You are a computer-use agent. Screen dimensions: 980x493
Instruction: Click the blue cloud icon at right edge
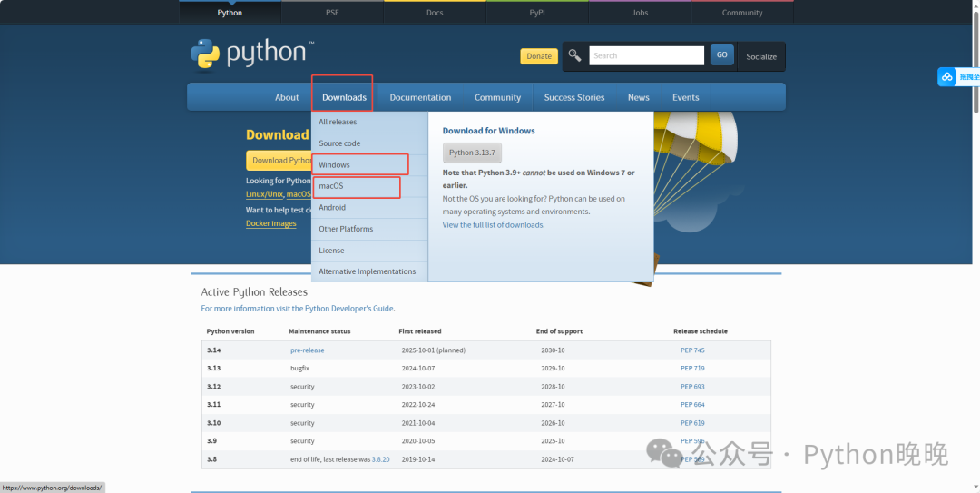pos(946,76)
